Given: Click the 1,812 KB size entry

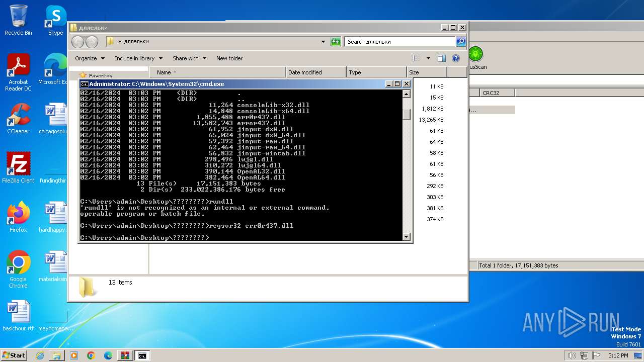Looking at the screenshot, I should pyautogui.click(x=433, y=109).
